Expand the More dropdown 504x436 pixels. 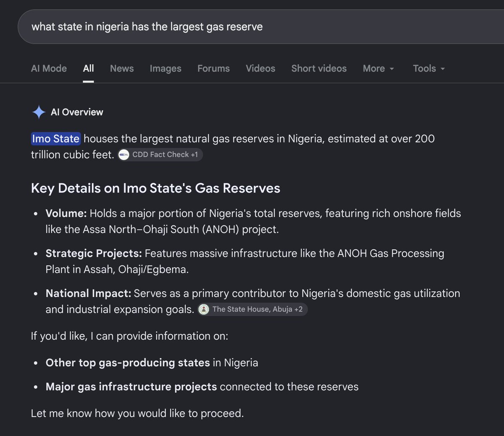(378, 69)
